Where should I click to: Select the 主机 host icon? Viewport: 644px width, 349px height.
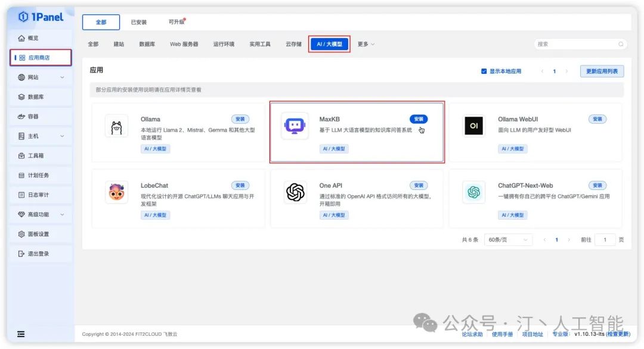21,136
